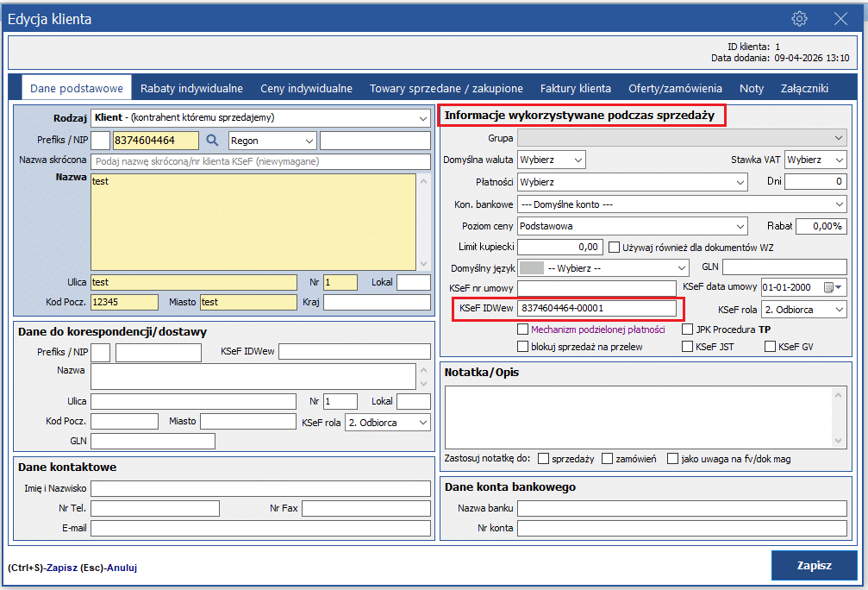Screen dimensions: 868x590
Task: Close the Edycja klienta window
Action: [840, 19]
